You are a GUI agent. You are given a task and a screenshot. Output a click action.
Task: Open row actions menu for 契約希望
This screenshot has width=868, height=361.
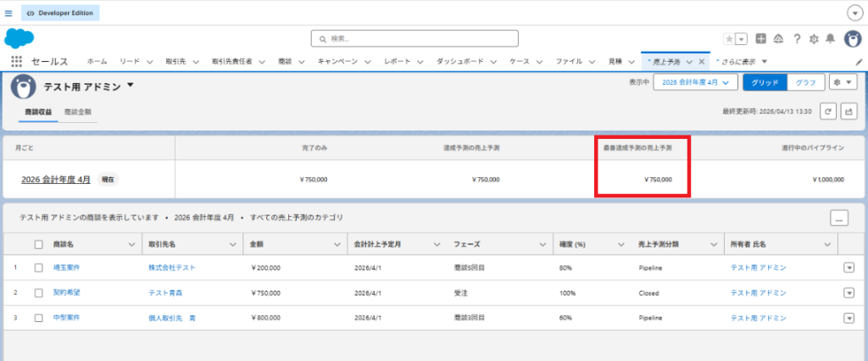[849, 293]
